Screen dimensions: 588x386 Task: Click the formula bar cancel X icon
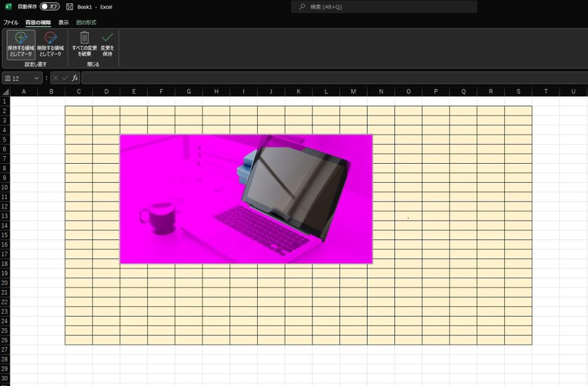pos(56,78)
